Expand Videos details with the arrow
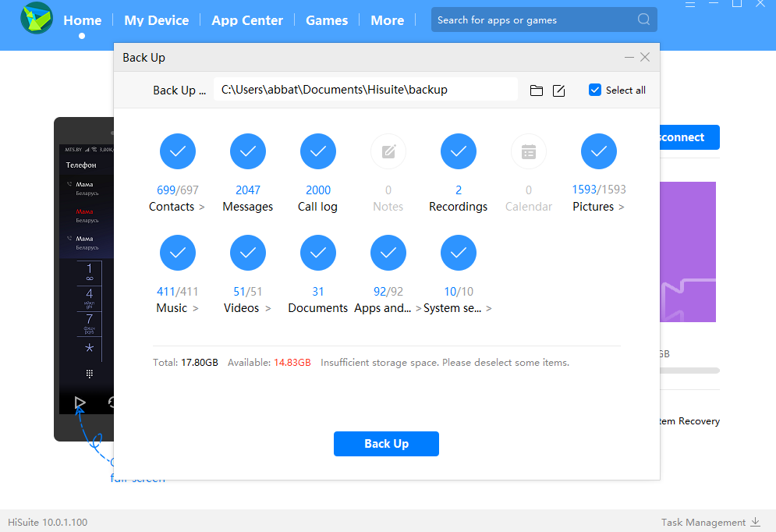 (x=268, y=308)
